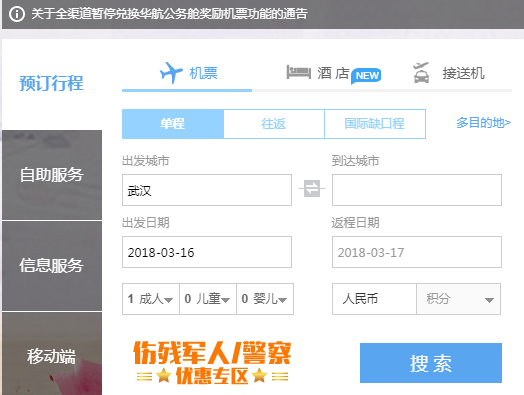Viewport: 524px width, 395px height.
Task: Swap departure and arrival cities icon
Action: [x=312, y=189]
